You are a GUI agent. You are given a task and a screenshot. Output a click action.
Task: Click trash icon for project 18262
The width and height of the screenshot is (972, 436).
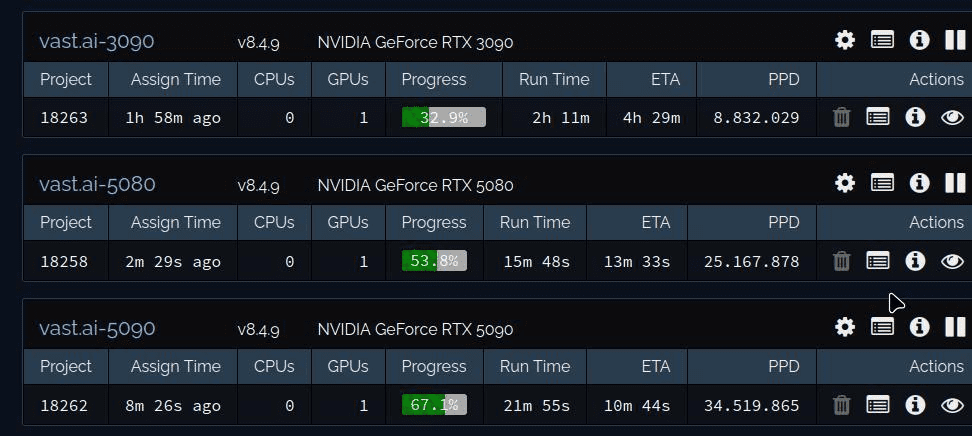(842, 405)
